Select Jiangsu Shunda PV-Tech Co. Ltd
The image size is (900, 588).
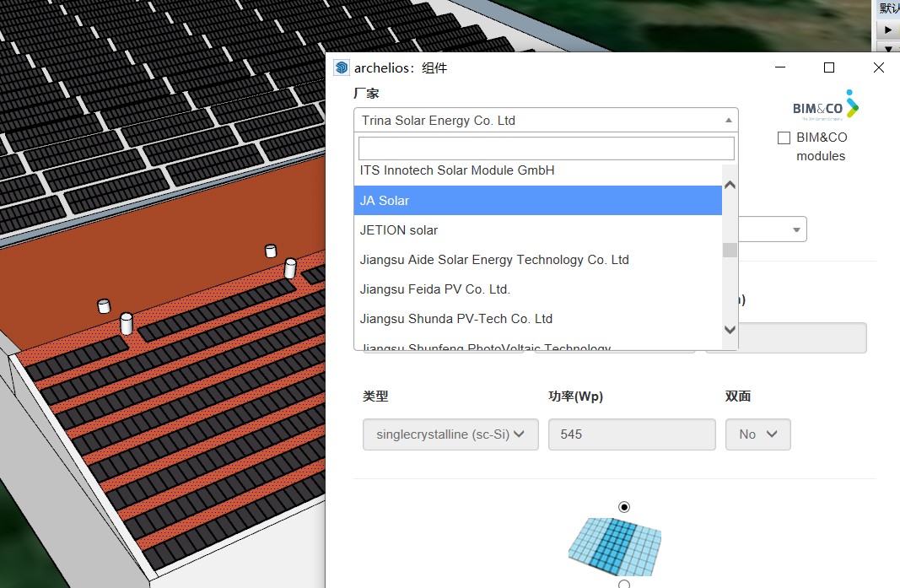pos(538,319)
